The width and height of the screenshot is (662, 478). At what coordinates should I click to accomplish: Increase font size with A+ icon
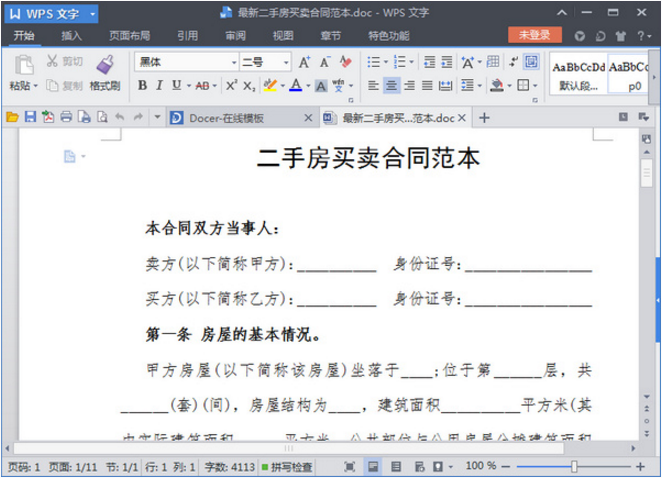tap(304, 62)
